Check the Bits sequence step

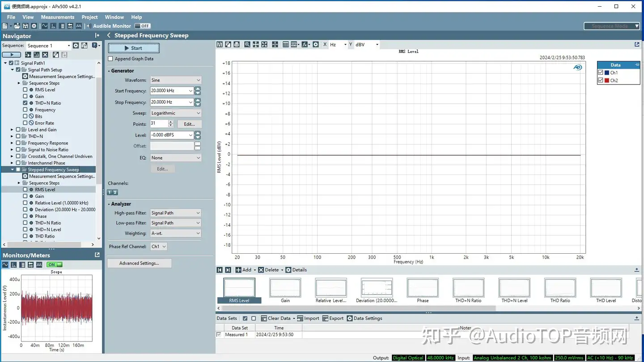coord(25,116)
